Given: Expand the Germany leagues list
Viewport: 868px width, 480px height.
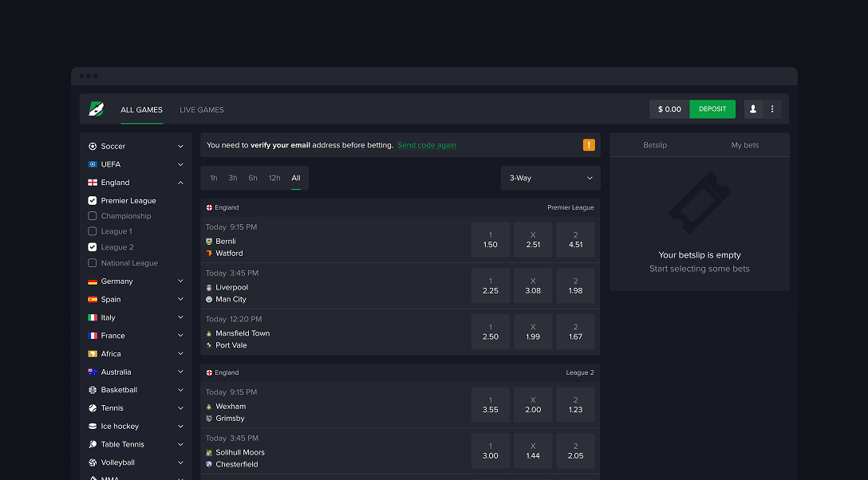Looking at the screenshot, I should [180, 281].
